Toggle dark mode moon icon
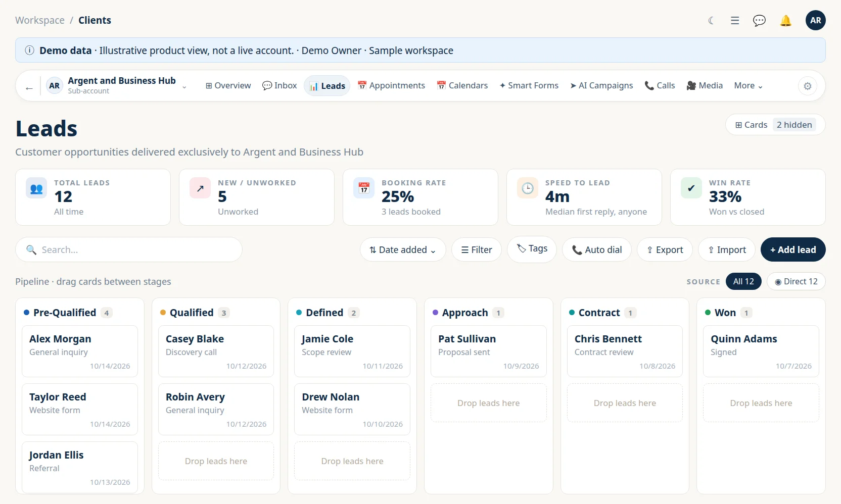This screenshot has width=841, height=504. pos(711,21)
